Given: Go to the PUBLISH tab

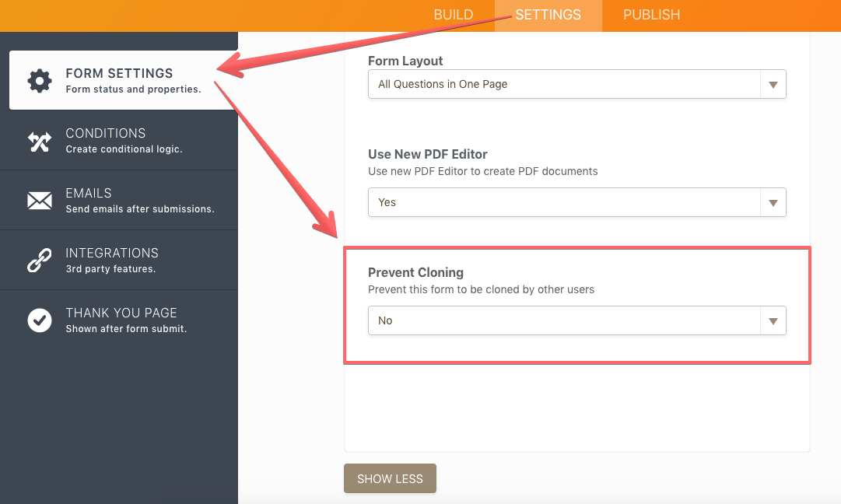Looking at the screenshot, I should coord(651,15).
